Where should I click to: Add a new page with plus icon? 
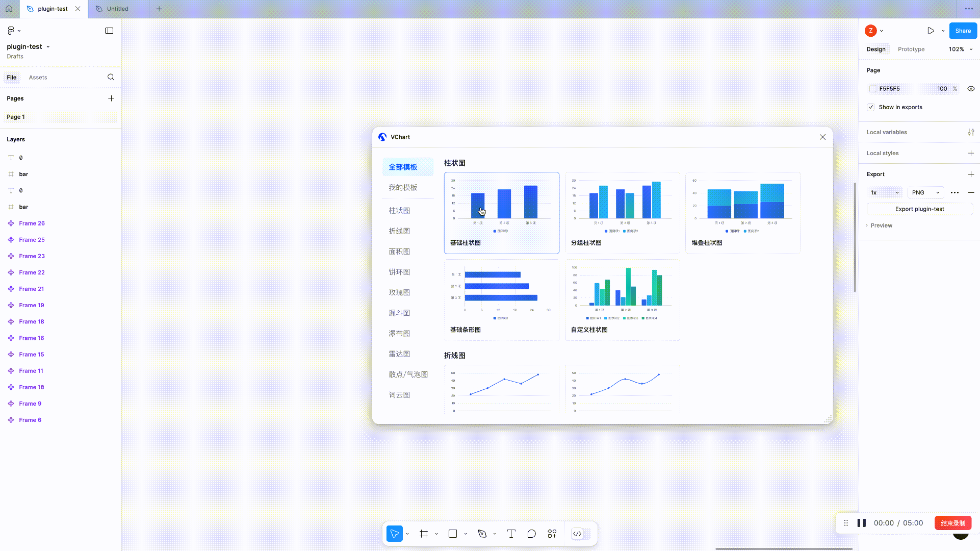(111, 98)
